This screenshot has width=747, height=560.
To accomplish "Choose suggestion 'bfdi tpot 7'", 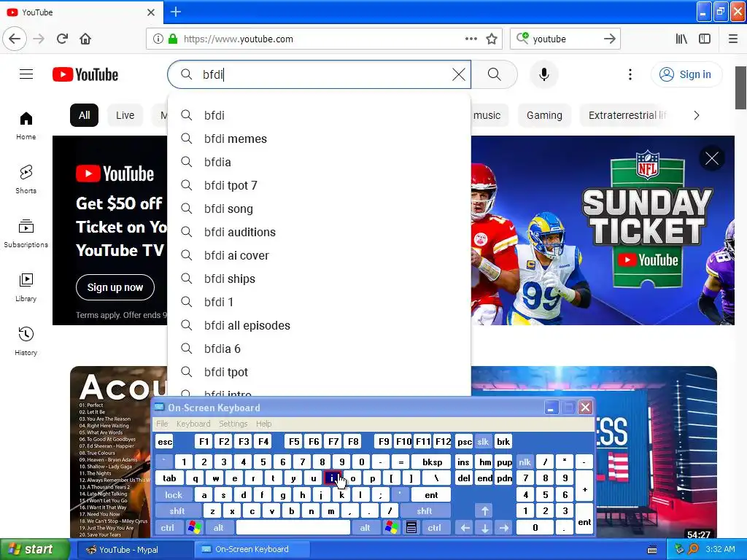I will tap(320, 185).
